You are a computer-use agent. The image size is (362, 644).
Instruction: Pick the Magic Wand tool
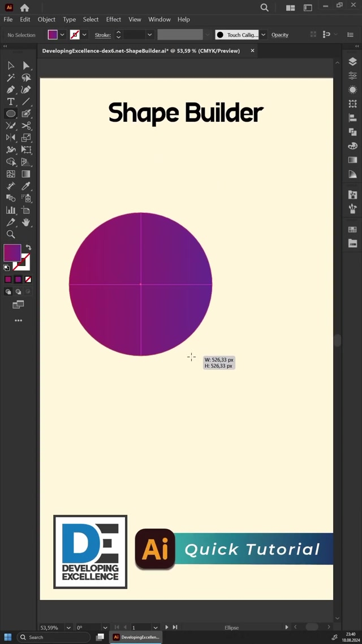tap(11, 78)
